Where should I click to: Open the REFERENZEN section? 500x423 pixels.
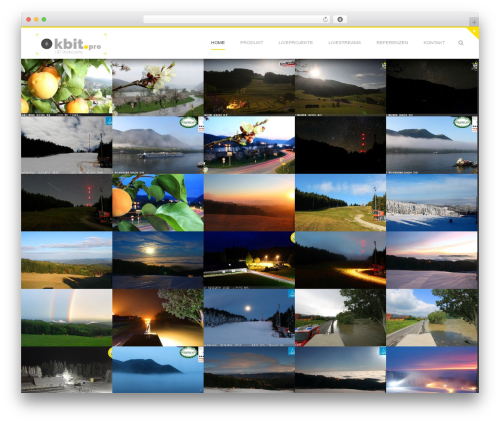click(x=392, y=43)
